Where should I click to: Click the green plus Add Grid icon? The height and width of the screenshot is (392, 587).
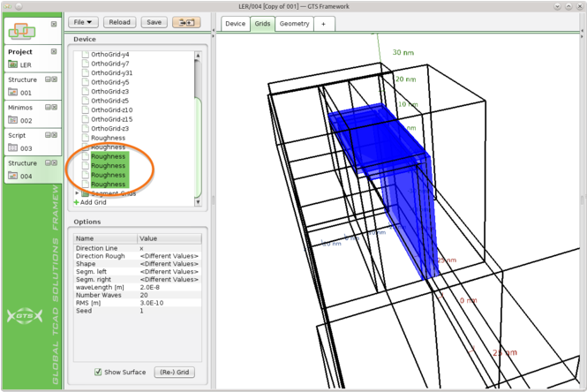(x=76, y=202)
